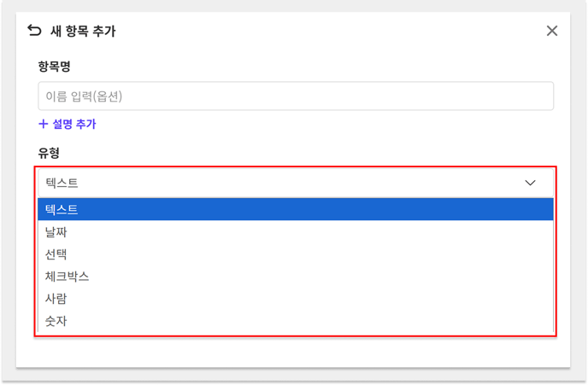Go back using the return arrow icon

34,31
